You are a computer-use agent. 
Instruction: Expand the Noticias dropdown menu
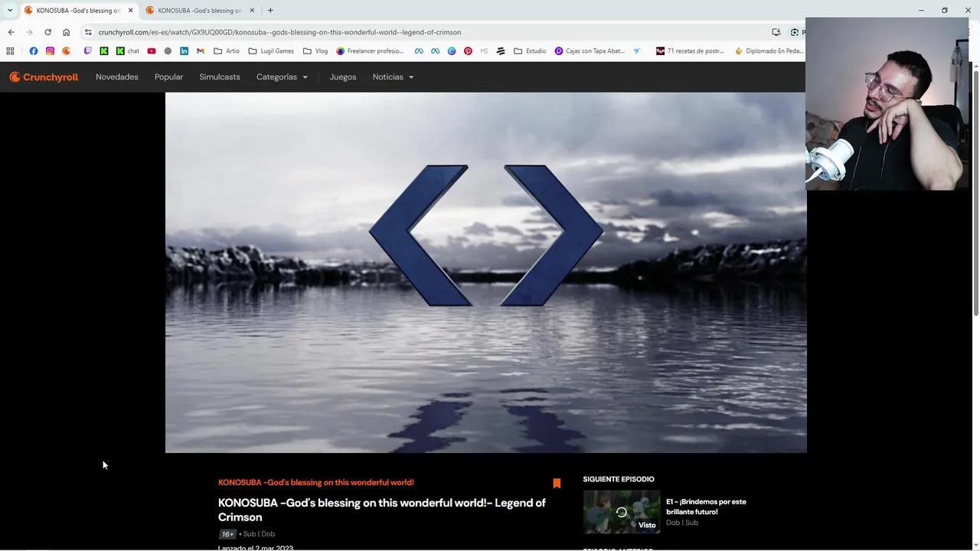tap(393, 77)
